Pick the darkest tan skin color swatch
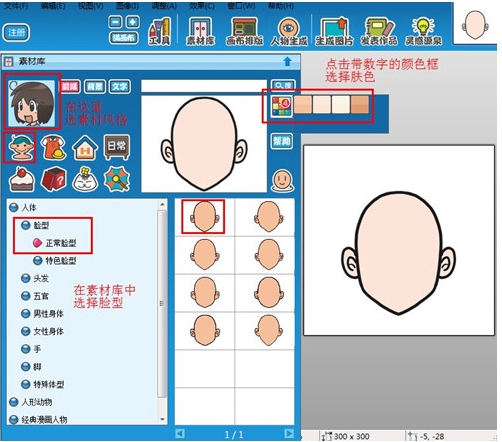 pos(360,105)
